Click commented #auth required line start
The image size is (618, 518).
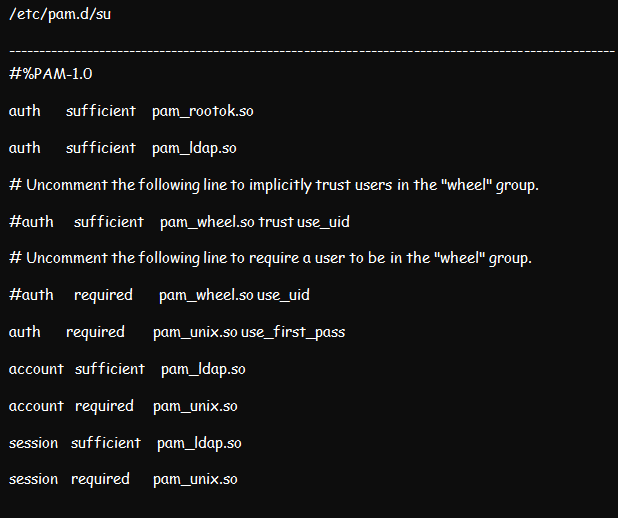click(x=31, y=295)
